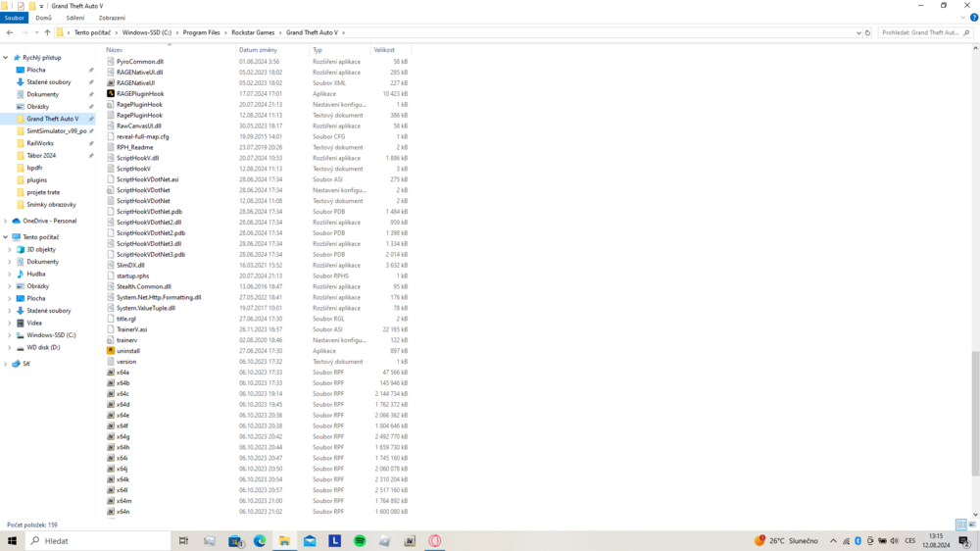The height and width of the screenshot is (551, 980).
Task: Click the uninstall application icon
Action: tap(111, 351)
